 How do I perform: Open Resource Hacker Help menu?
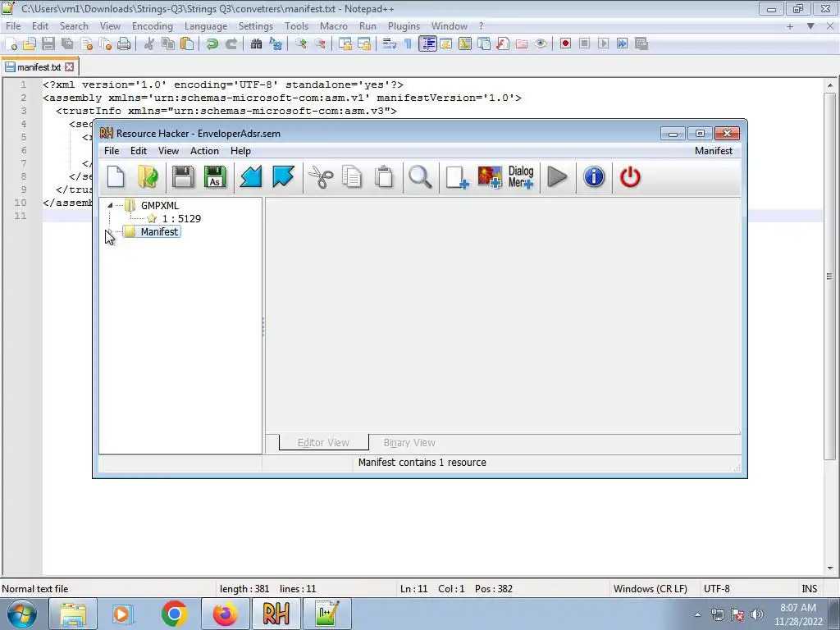(240, 151)
